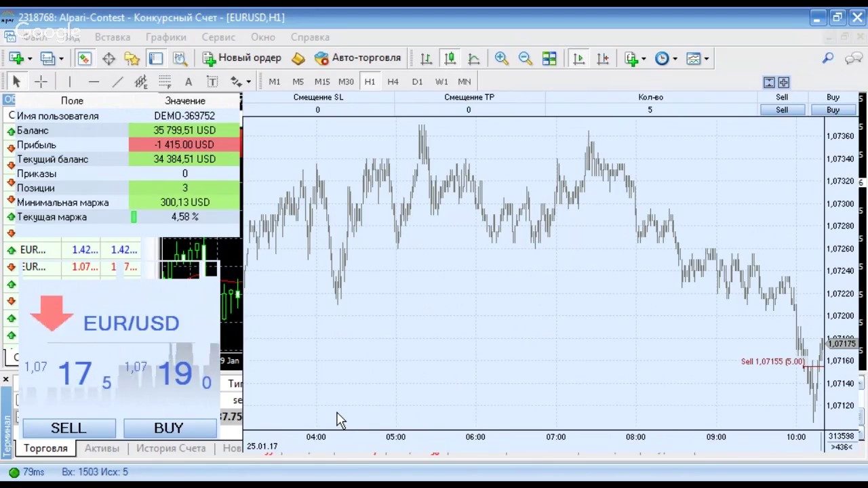Expand the new chart dropdown arrow

pos(29,58)
